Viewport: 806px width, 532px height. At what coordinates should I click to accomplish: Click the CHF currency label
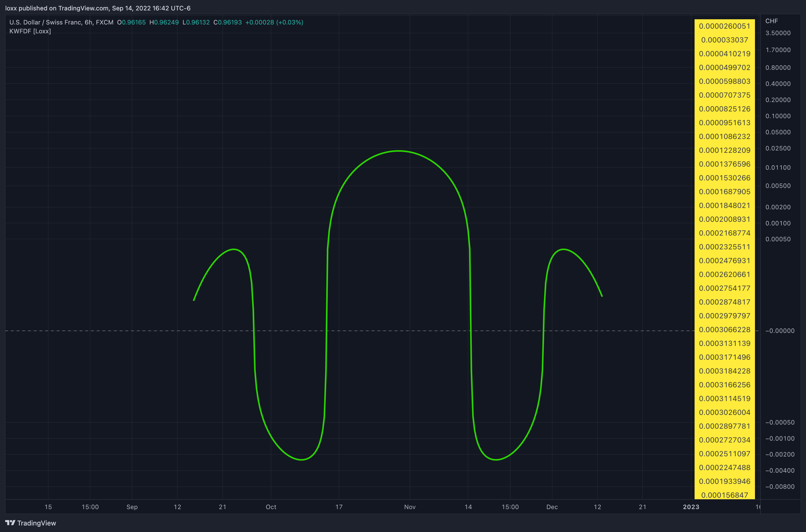[771, 21]
